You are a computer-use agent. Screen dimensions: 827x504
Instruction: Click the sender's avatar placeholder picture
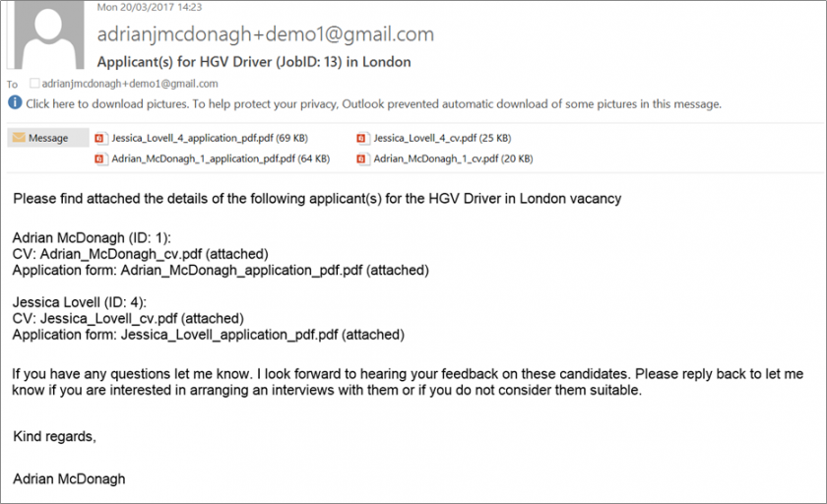click(48, 34)
